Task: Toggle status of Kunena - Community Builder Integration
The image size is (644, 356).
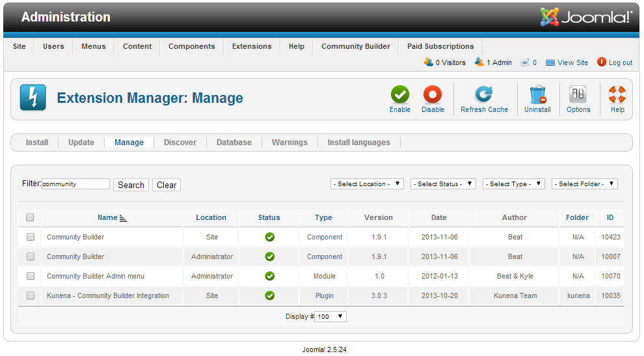Action: (x=269, y=295)
